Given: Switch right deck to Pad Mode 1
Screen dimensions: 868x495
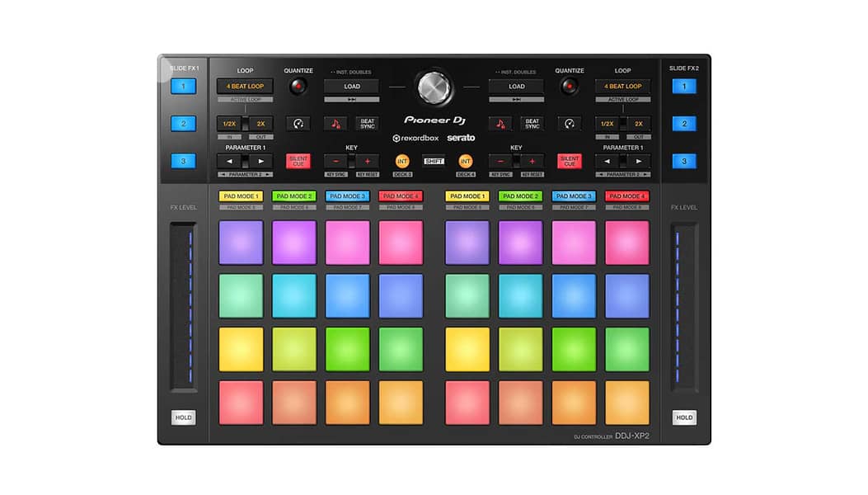Looking at the screenshot, I should point(467,196).
